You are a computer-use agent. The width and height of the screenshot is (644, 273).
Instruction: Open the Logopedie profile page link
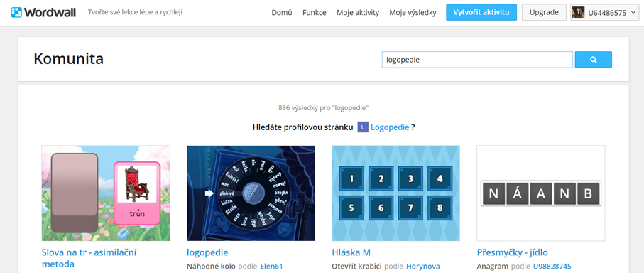click(390, 127)
